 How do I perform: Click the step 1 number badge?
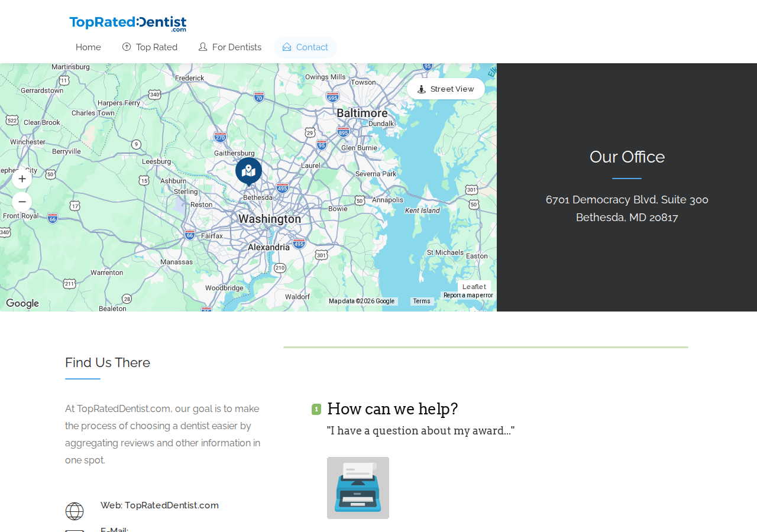point(316,409)
